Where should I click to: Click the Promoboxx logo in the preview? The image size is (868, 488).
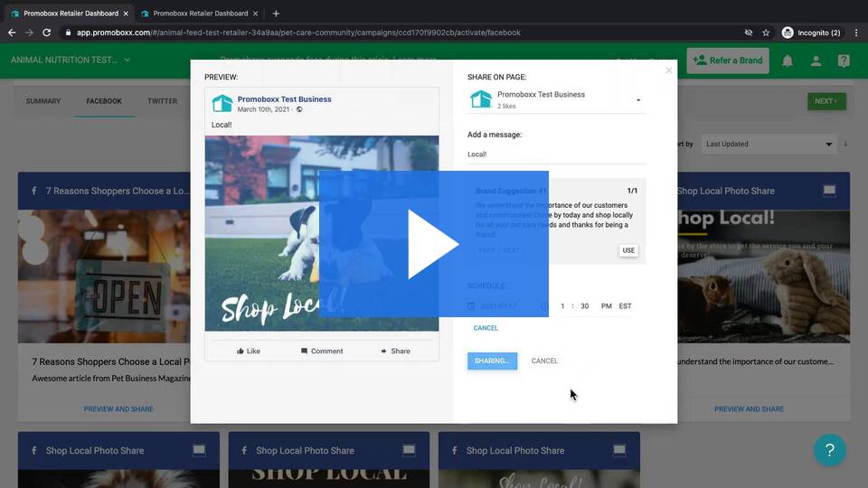(x=222, y=103)
